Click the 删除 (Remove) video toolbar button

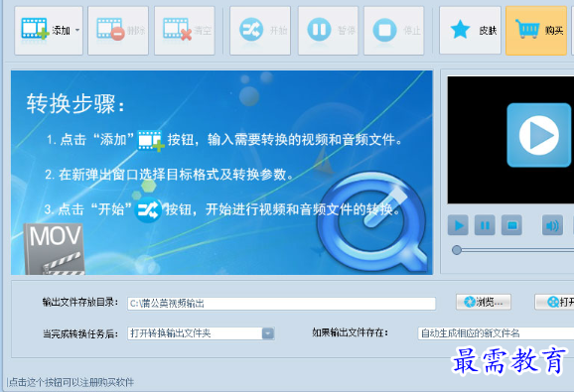118,31
